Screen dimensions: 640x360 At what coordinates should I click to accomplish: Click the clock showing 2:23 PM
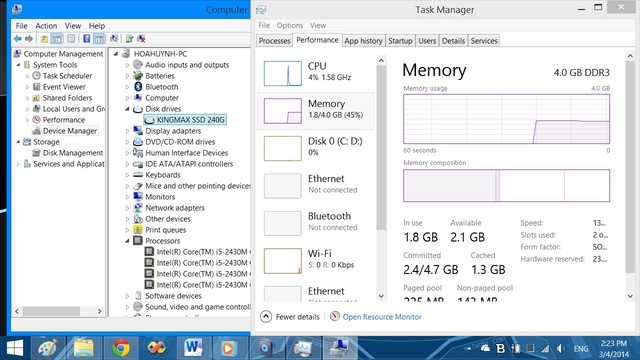point(613,343)
